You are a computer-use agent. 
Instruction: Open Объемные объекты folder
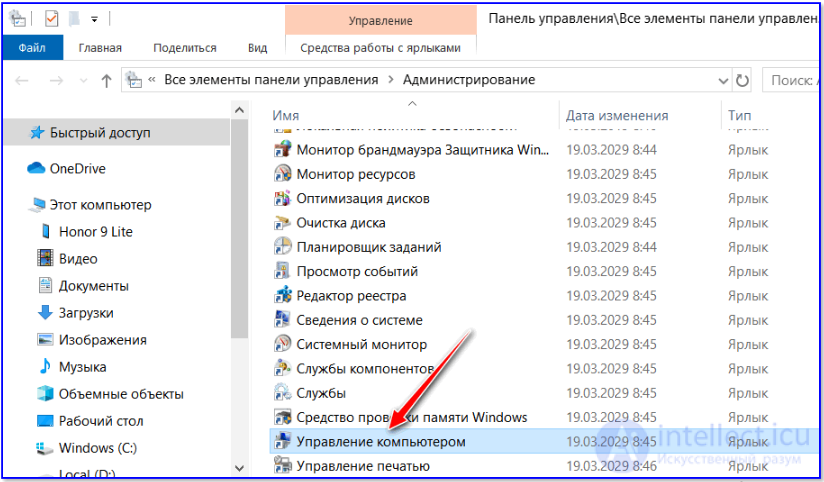pyautogui.click(x=121, y=394)
